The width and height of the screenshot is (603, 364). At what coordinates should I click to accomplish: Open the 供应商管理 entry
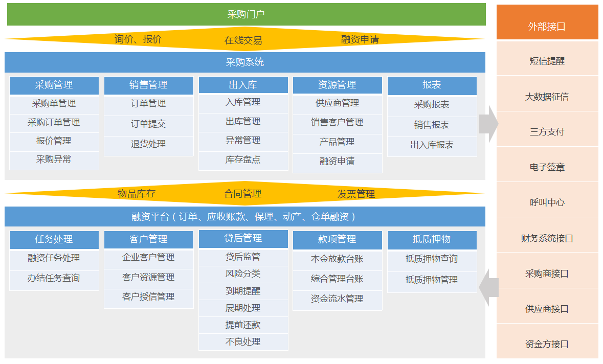337,103
